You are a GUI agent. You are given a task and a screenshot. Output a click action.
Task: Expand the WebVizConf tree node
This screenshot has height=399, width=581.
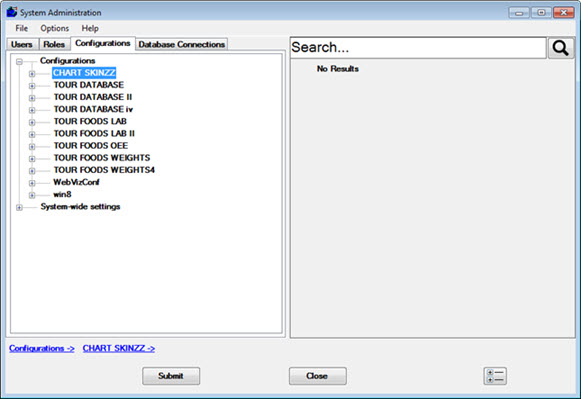click(x=32, y=183)
